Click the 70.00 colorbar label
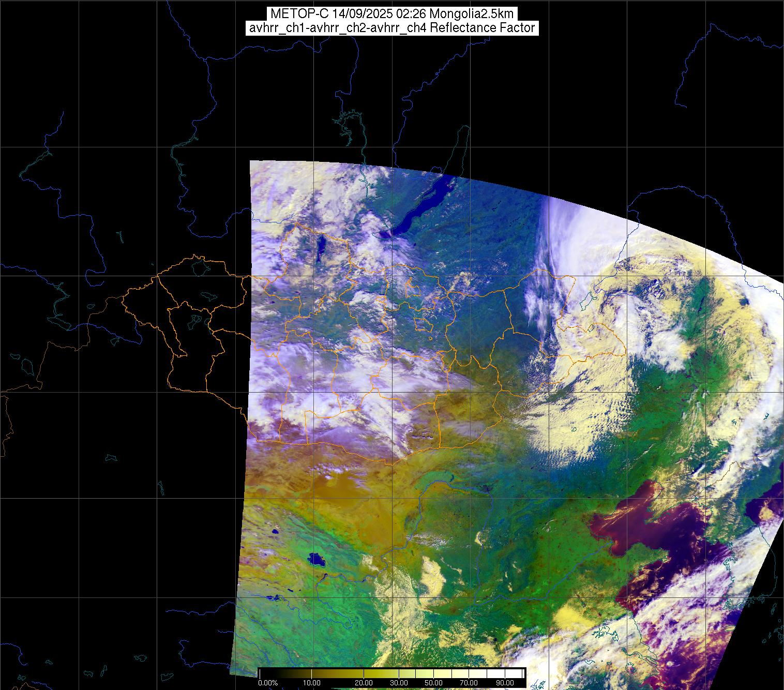 tap(469, 683)
